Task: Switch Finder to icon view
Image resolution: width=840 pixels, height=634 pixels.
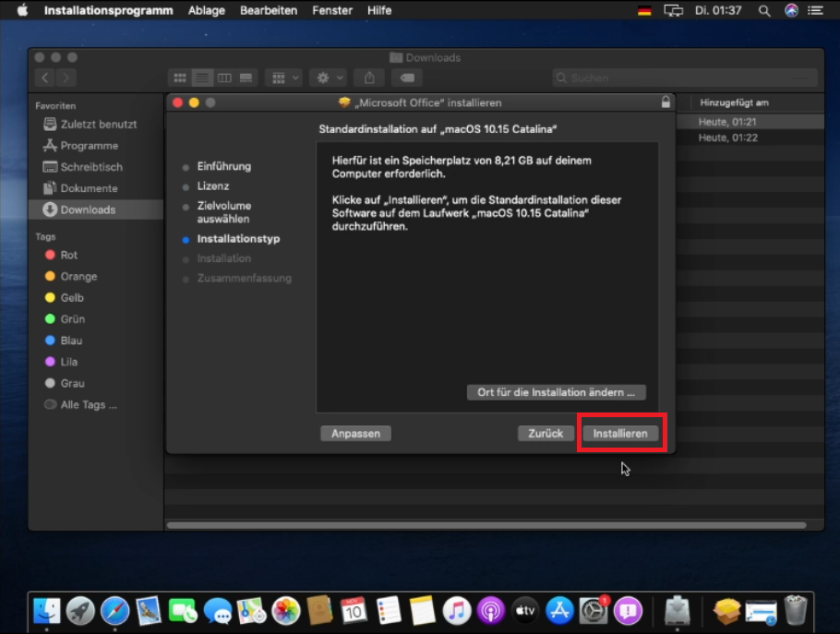Action: pyautogui.click(x=180, y=78)
